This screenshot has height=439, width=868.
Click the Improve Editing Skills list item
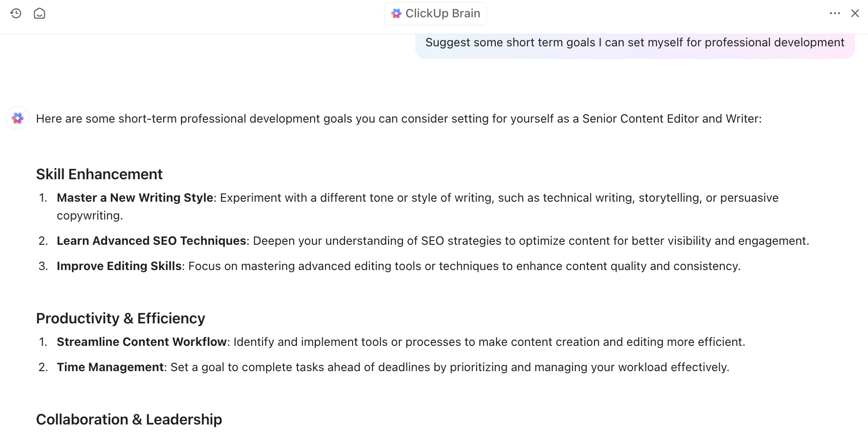tap(119, 266)
